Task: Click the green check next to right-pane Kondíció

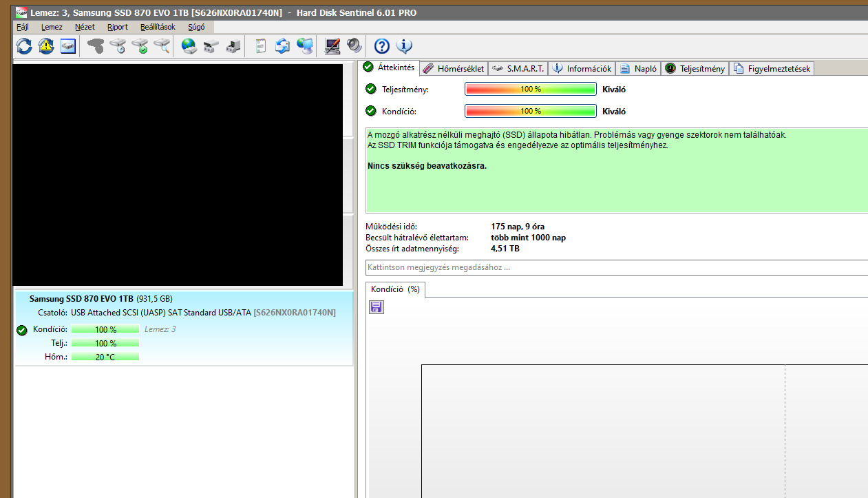Action: click(371, 111)
